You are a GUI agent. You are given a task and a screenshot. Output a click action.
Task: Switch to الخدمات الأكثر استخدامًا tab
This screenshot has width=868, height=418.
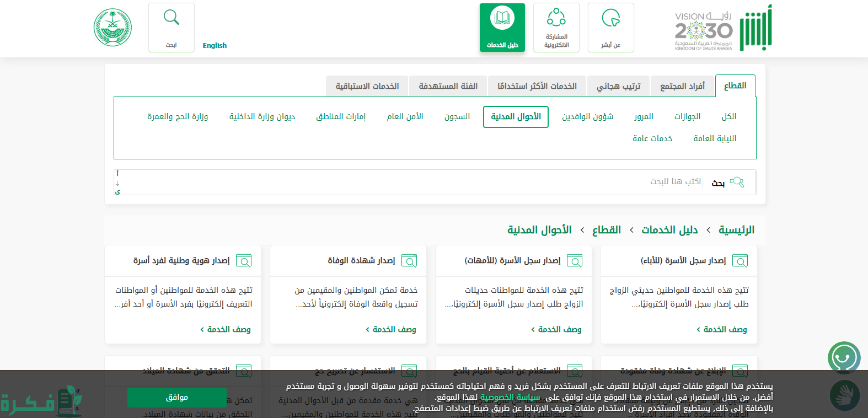point(537,86)
